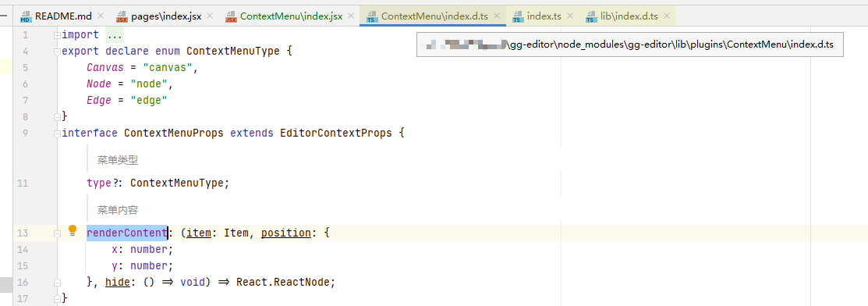Click the TS icon on lib\index.d.ts tab
Image resolution: width=868 pixels, height=306 pixels.
click(x=592, y=16)
